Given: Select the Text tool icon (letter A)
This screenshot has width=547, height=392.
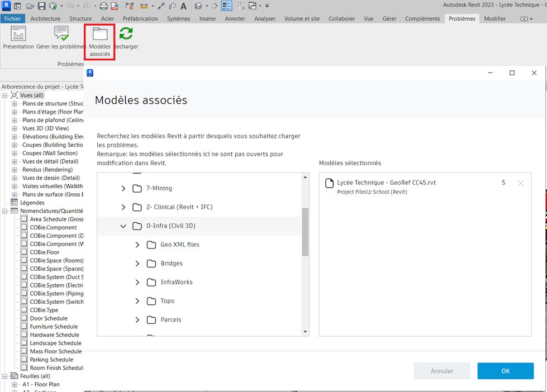Looking at the screenshot, I should click(183, 6).
